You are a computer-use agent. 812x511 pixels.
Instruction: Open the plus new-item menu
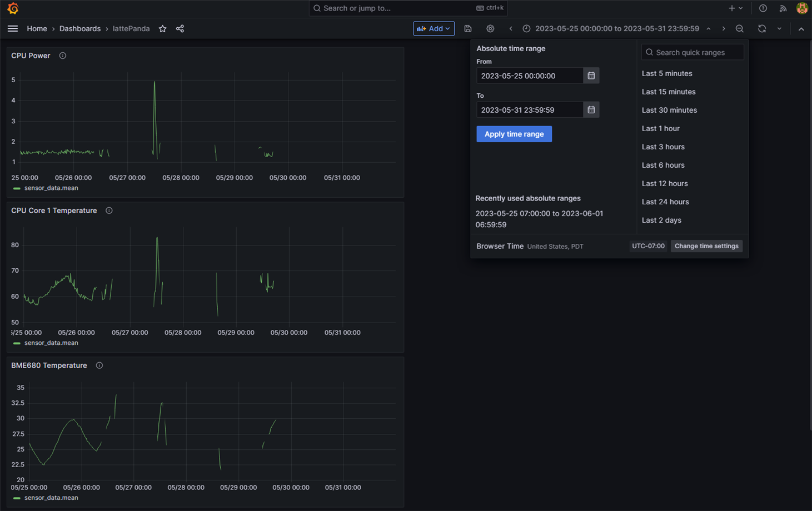pos(735,8)
